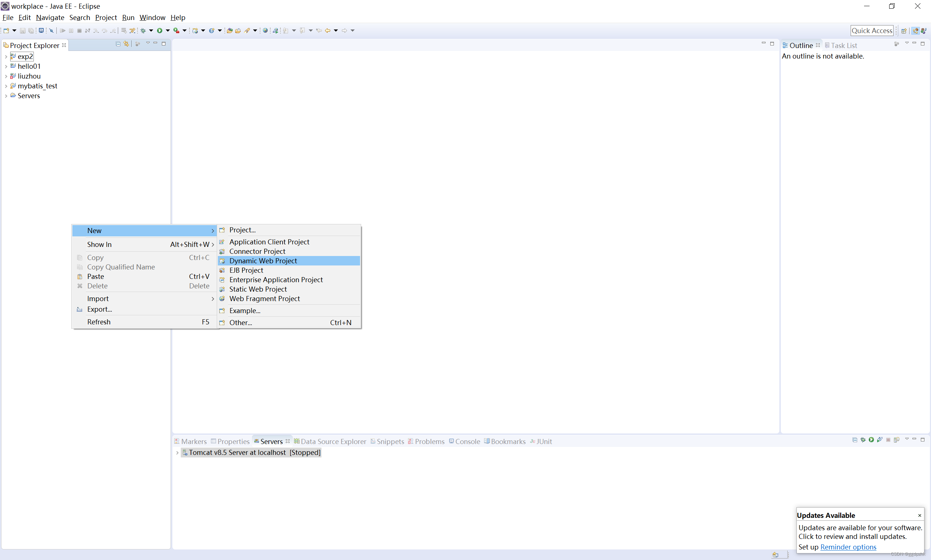Screen dimensions: 931x560
Task: Click Open Perspective icon near Quick Access
Action: [x=904, y=31]
